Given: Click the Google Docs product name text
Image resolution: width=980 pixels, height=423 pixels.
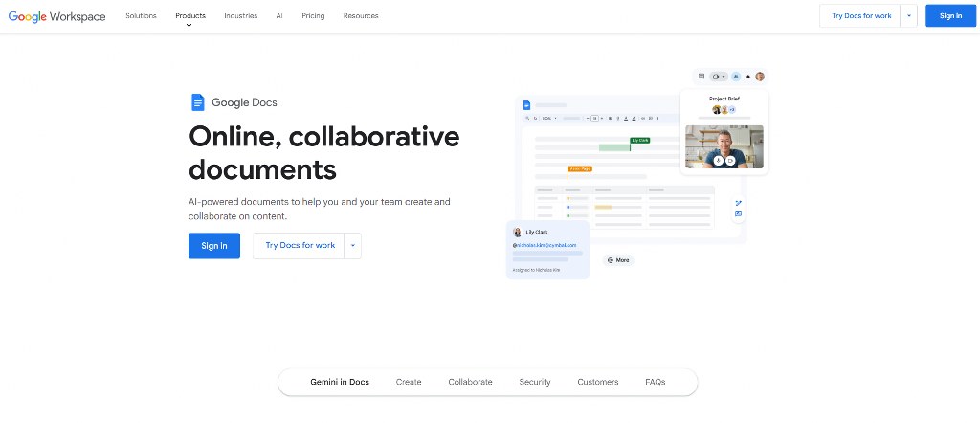Looking at the screenshot, I should [x=244, y=102].
